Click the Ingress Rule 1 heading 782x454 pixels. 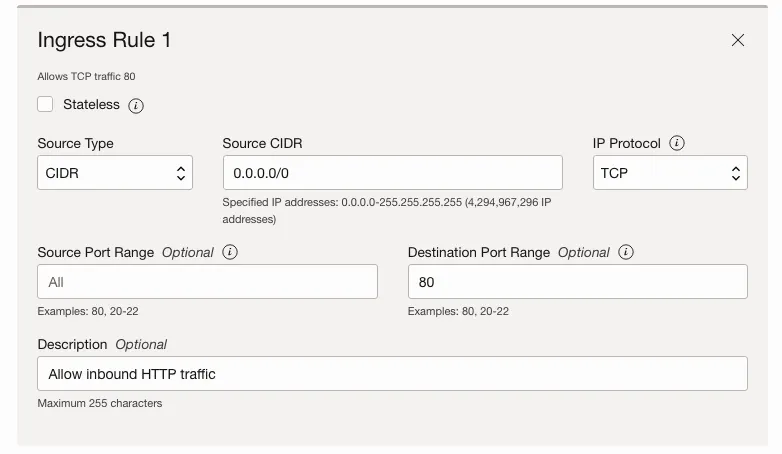(x=104, y=40)
